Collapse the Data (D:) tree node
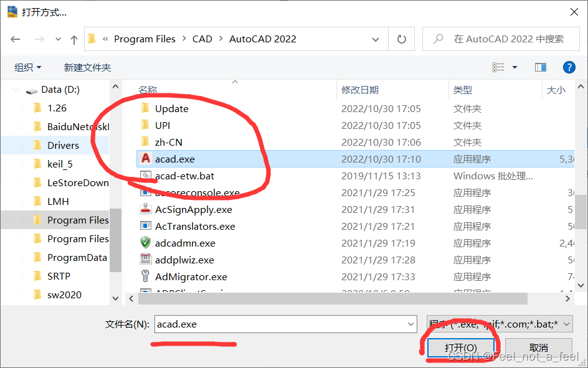The image size is (588, 368). 16,90
